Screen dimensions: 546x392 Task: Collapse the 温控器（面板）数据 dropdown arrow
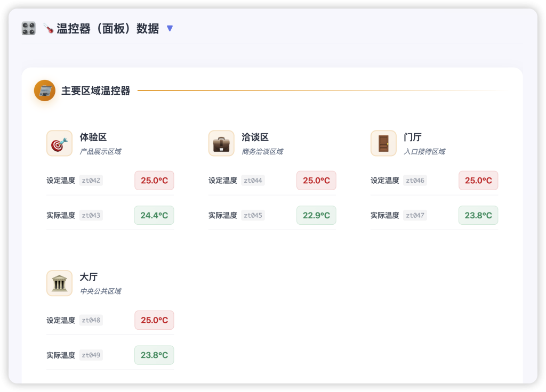click(x=170, y=28)
